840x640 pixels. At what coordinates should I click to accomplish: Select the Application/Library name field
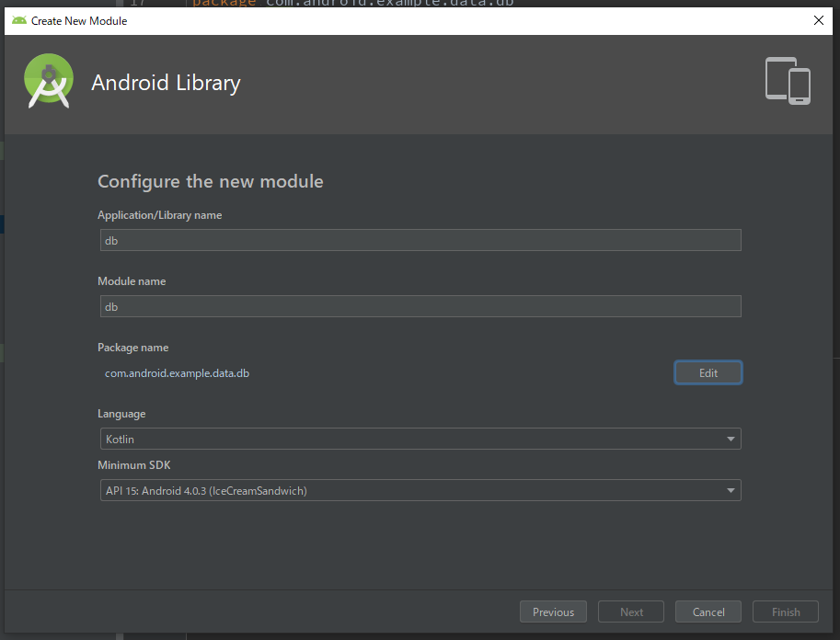(420, 240)
